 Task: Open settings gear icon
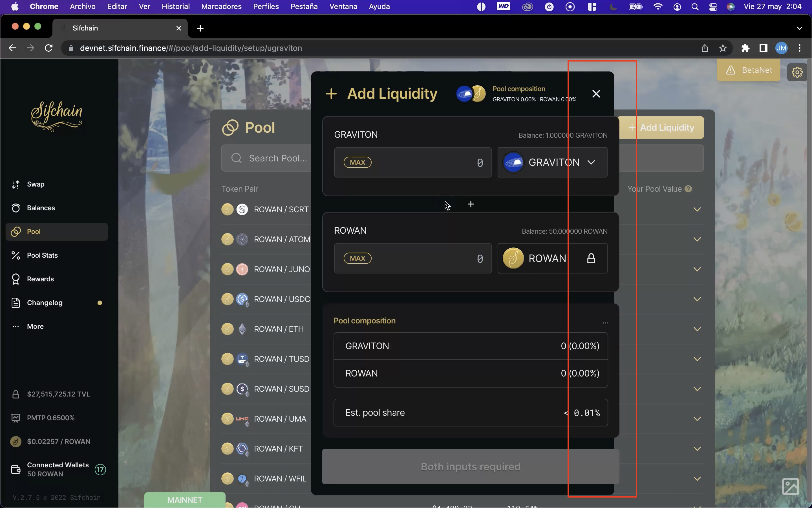point(797,72)
